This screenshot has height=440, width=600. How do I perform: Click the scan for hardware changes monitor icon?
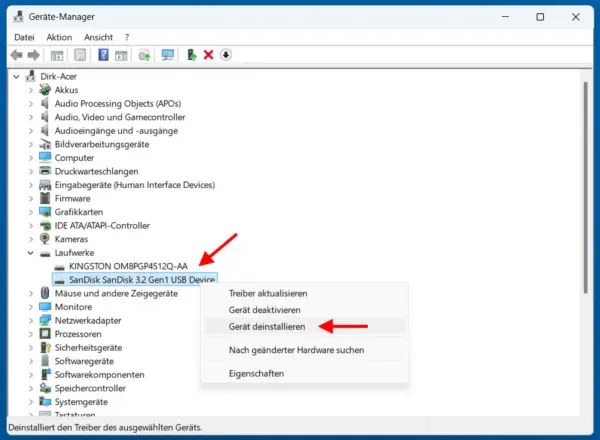coord(168,55)
